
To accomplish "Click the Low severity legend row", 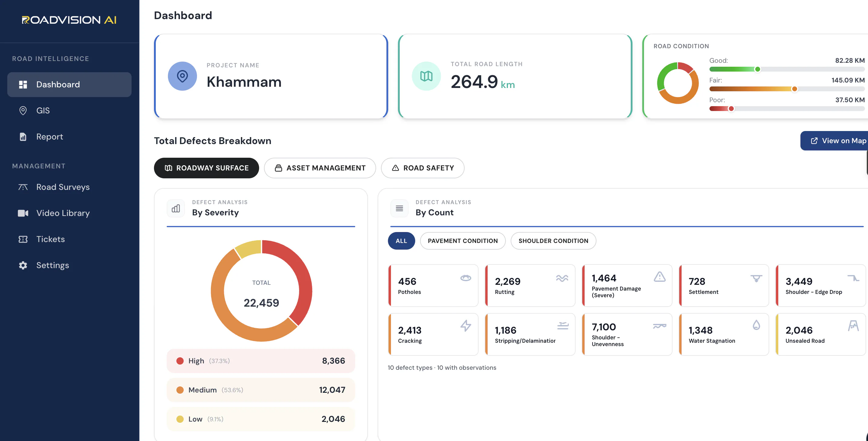I will tap(261, 419).
